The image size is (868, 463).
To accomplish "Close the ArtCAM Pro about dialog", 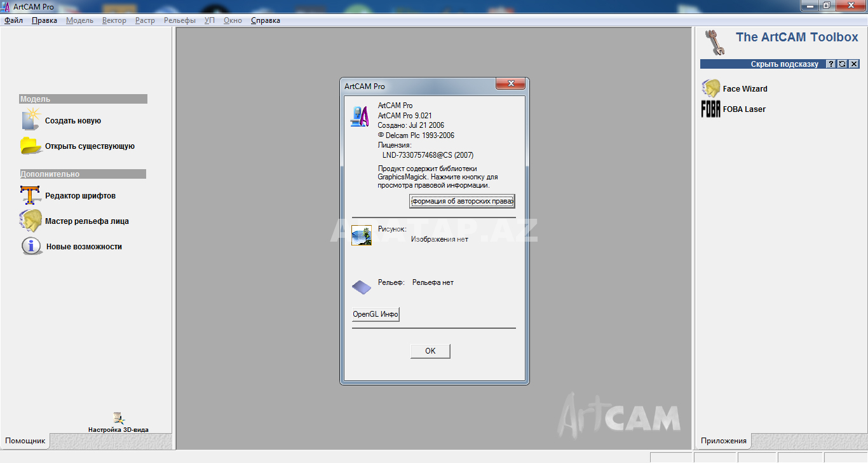I will coord(510,84).
